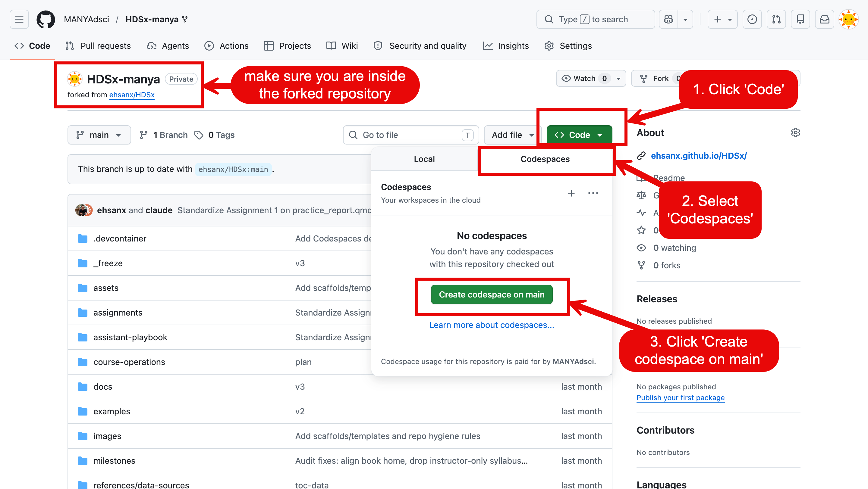Select the Local tab in Code popup

tap(424, 159)
